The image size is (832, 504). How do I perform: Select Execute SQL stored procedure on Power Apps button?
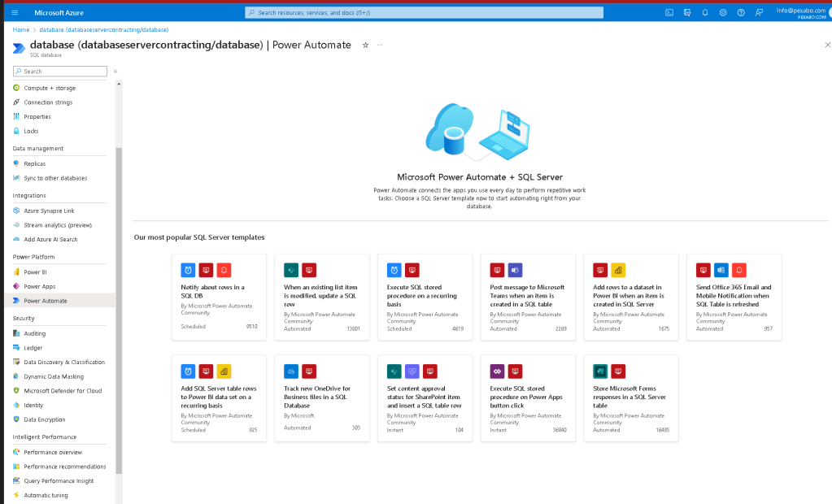point(528,398)
